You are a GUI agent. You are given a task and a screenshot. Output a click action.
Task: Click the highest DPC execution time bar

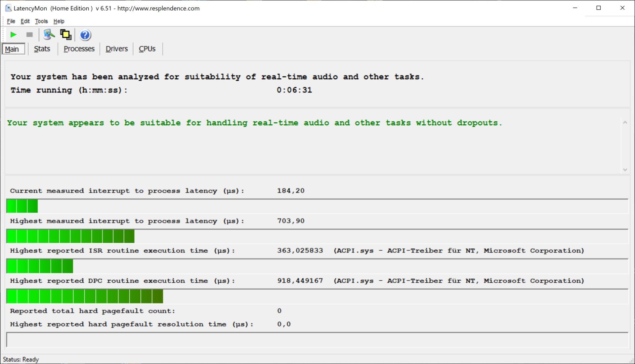[x=85, y=296]
